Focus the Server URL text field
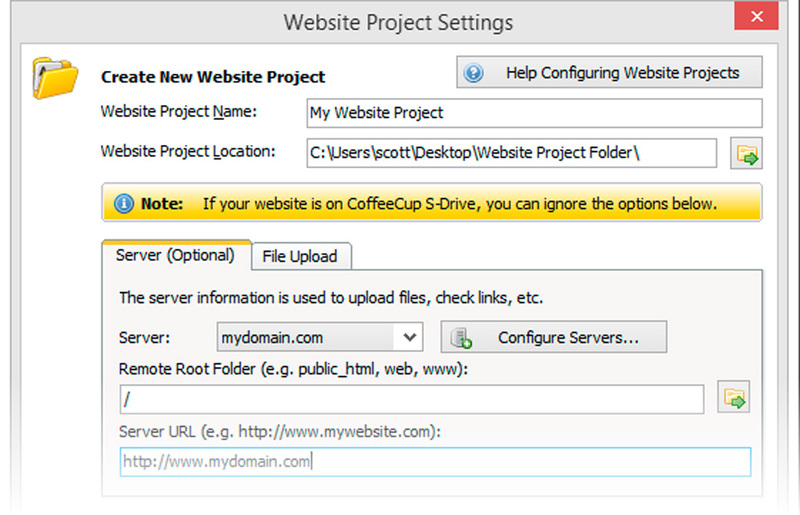Viewport: 800px width, 515px height. click(x=435, y=462)
